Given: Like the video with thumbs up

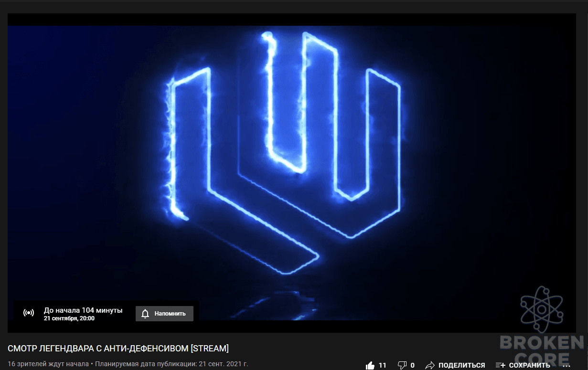Looking at the screenshot, I should 370,365.
